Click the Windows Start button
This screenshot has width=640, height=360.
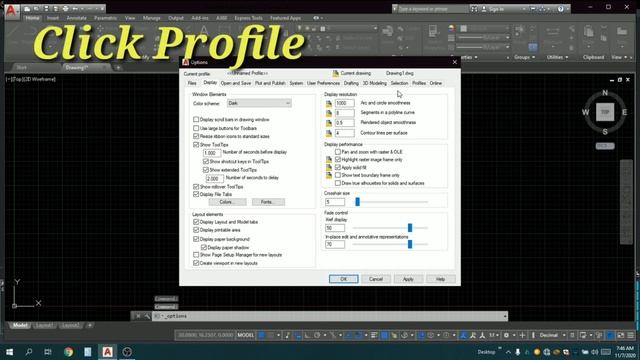point(9,352)
